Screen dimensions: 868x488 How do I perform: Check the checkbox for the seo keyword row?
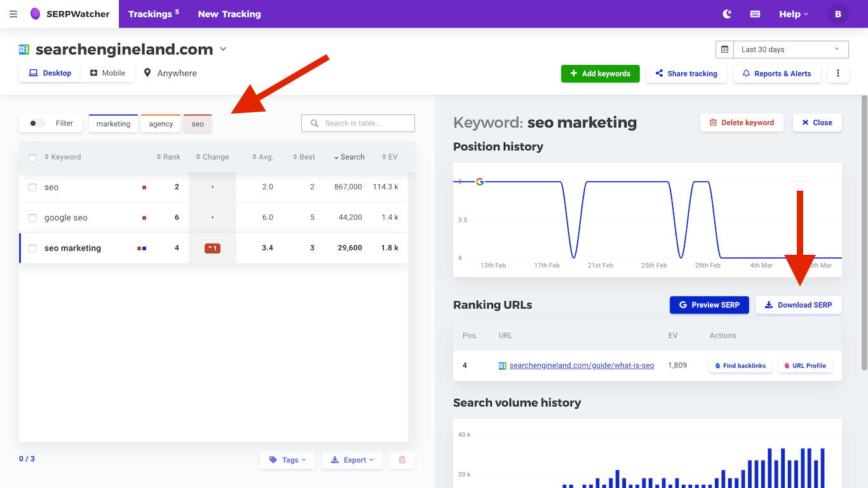point(32,187)
